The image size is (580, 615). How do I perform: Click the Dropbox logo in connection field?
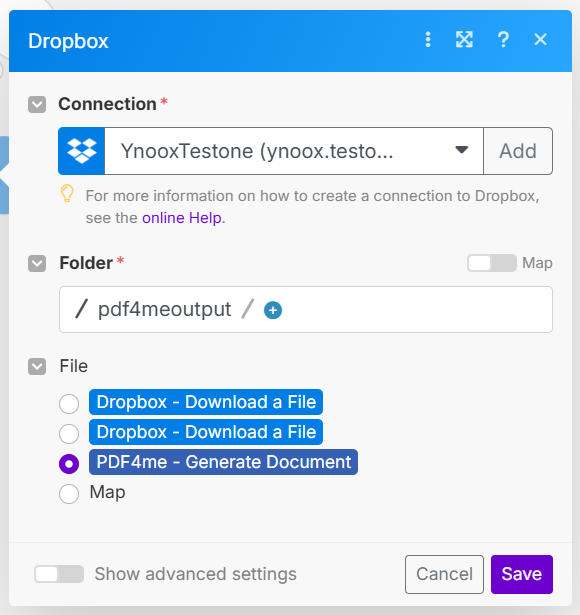pos(82,151)
